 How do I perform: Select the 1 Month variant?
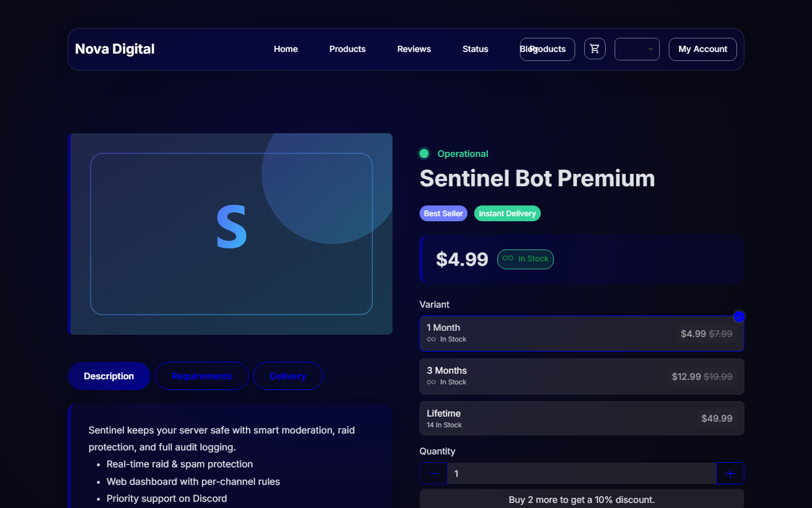[x=582, y=334]
